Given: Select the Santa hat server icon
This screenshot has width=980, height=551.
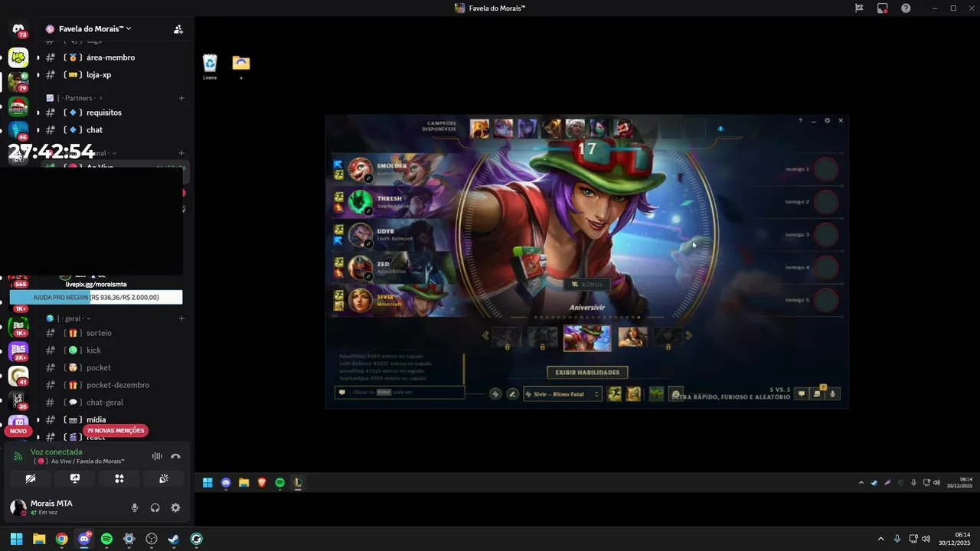Looking at the screenshot, I should coord(18,106).
